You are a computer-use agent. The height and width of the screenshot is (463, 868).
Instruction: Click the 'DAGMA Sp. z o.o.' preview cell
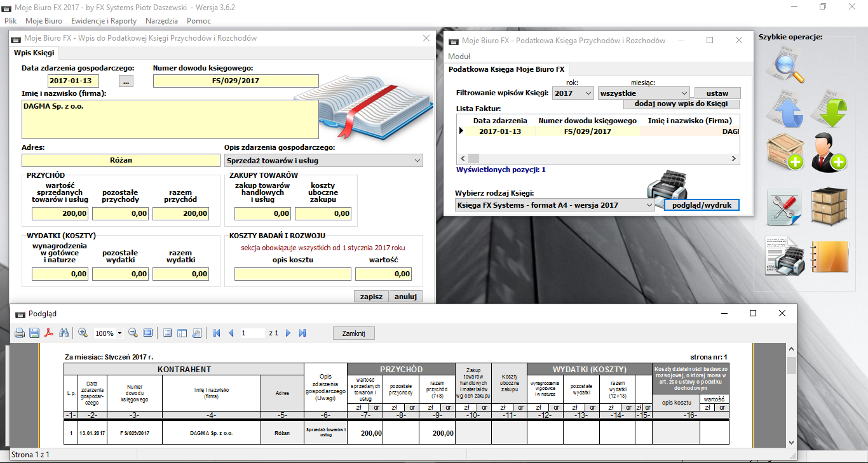pyautogui.click(x=211, y=433)
